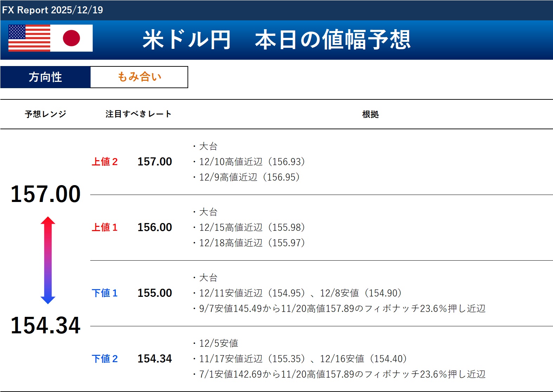Click the 根拠 column header
The width and height of the screenshot is (553, 392).
pos(370,114)
